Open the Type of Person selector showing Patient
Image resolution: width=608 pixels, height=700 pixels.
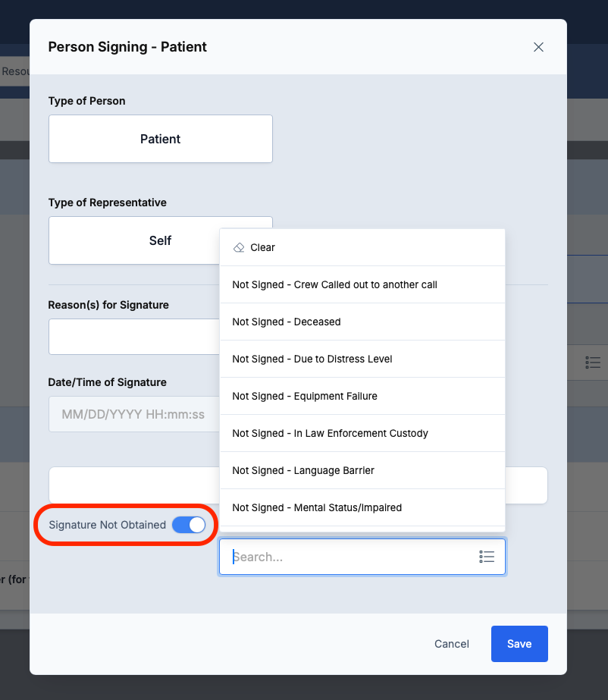pos(161,139)
